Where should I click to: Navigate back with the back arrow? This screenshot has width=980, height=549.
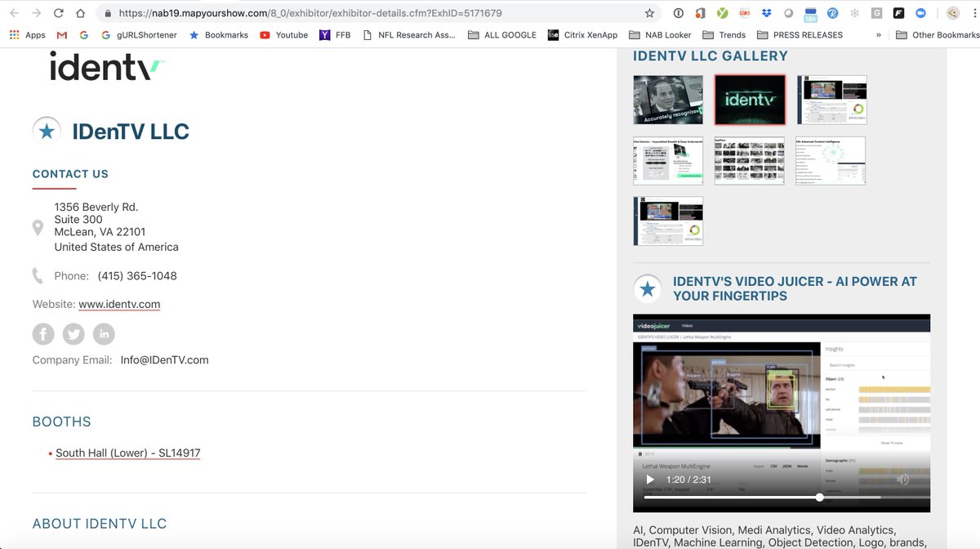point(14,13)
